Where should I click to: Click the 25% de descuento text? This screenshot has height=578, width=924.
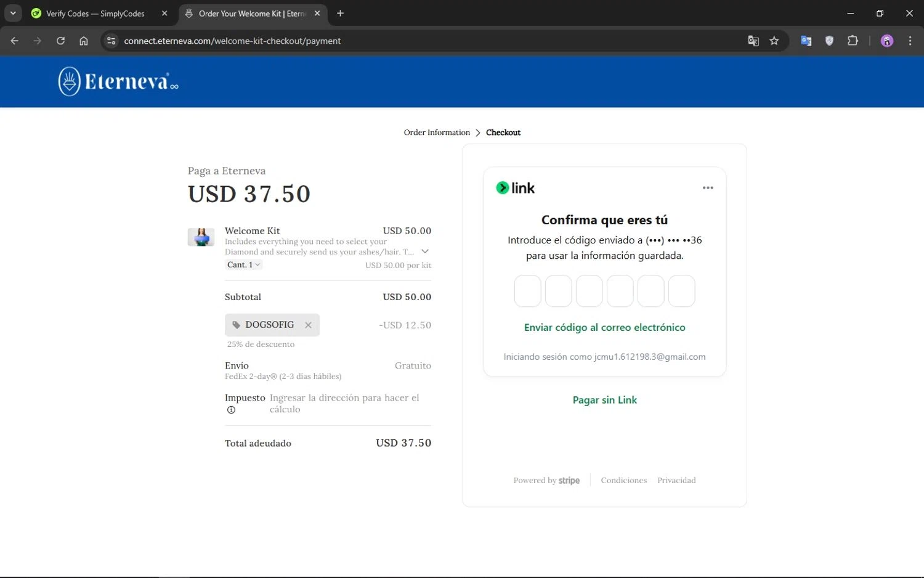(x=261, y=344)
